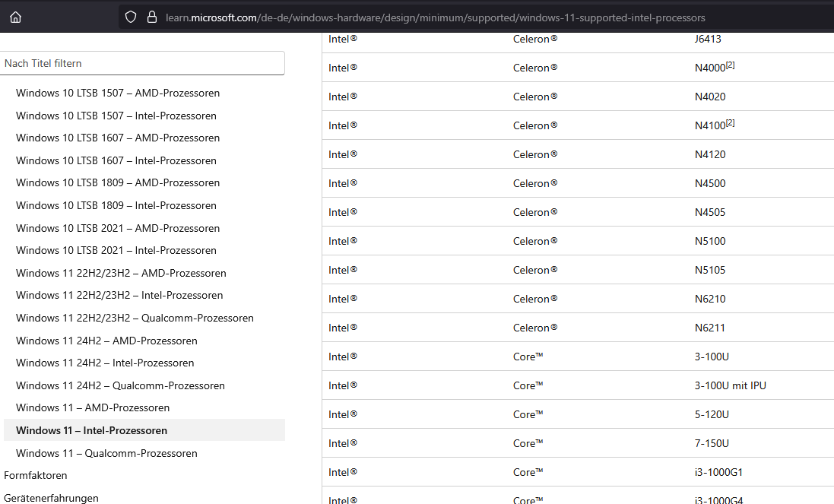Click the N4500 model cell
The width and height of the screenshot is (834, 504).
point(710,183)
